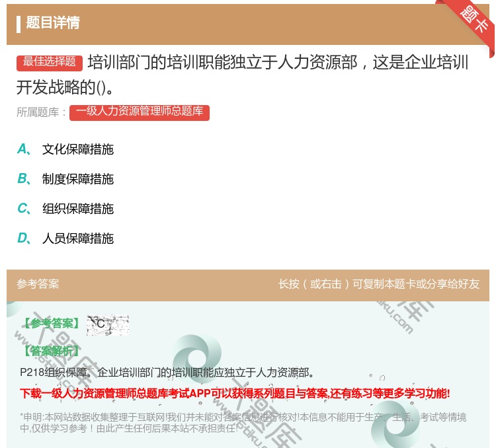Click the letter B option marker
Screen dimensions: 496x448
coord(24,178)
